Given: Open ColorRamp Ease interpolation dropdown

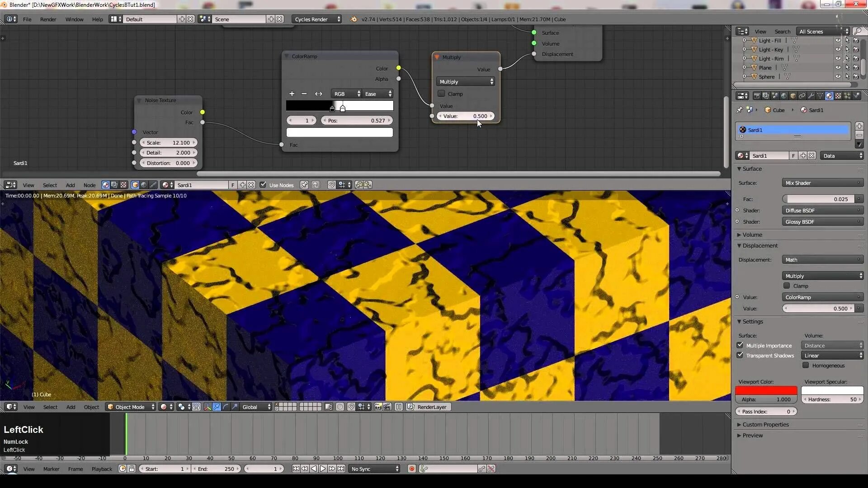Looking at the screenshot, I should [x=378, y=94].
